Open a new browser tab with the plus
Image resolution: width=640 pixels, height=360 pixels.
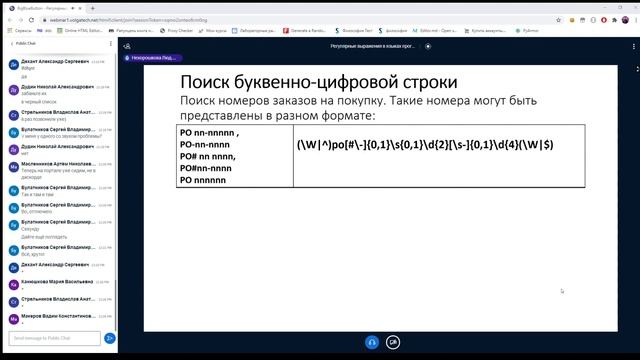[x=93, y=8]
